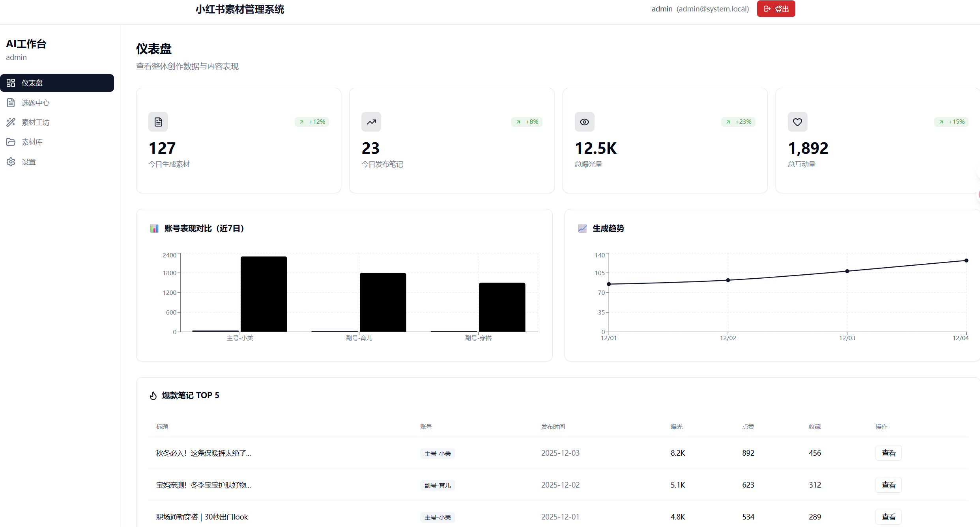Click the heart icon on 总互动量 card

pos(797,122)
